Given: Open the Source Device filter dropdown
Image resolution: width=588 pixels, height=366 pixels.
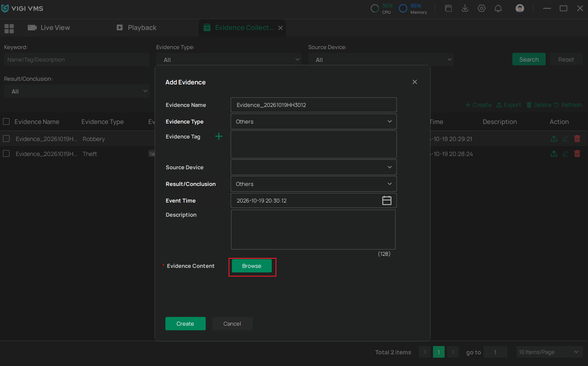Looking at the screenshot, I should click(381, 59).
